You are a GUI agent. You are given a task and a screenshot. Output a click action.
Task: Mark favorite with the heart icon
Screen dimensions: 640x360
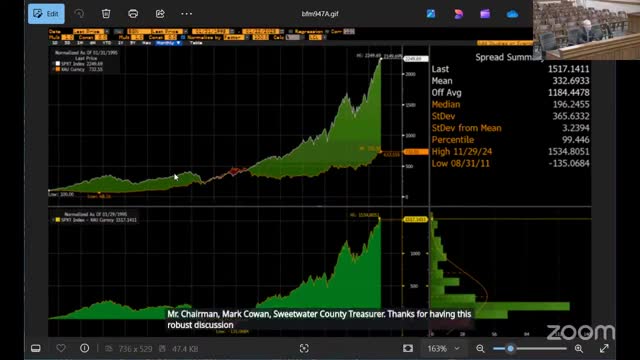coord(61,348)
